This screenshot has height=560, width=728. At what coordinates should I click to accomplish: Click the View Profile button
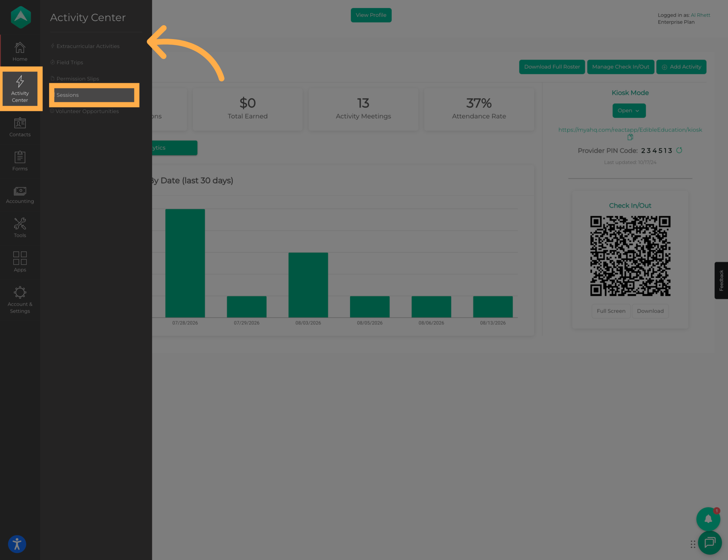pos(371,15)
